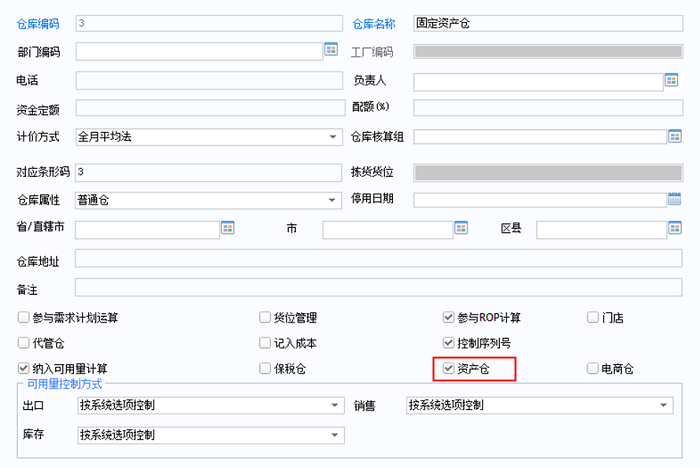The image size is (700, 468).
Task: Open lookup icon beside 部门编码 field
Action: pos(331,49)
